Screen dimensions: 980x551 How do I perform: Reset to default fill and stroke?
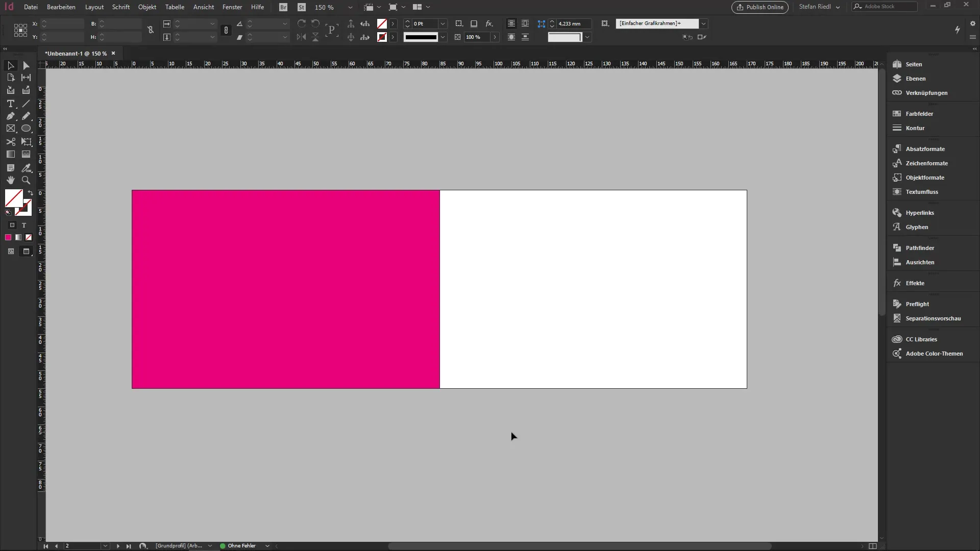click(8, 213)
